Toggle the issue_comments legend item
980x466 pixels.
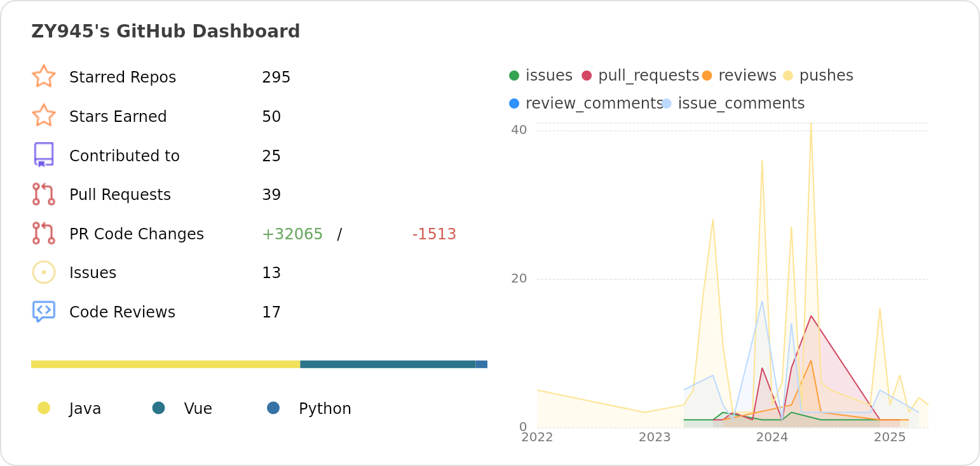pos(733,103)
